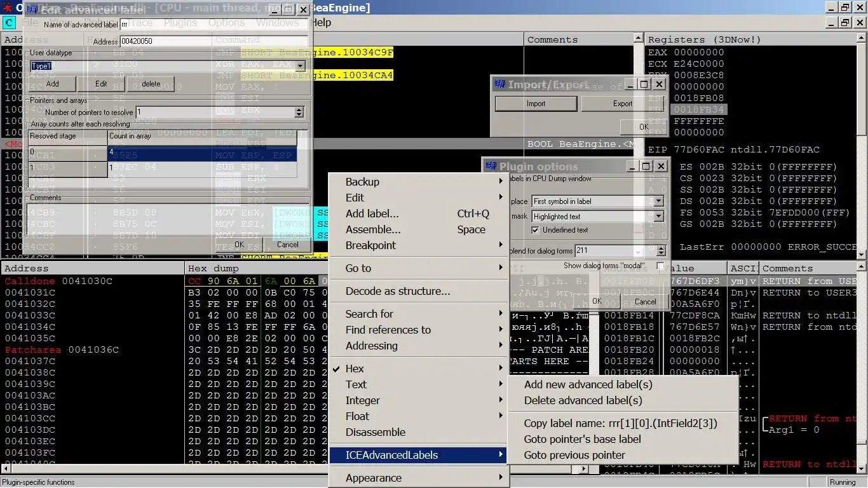Select Decode as structure... menu entry
Image resolution: width=868 pixels, height=488 pixels.
coord(419,291)
